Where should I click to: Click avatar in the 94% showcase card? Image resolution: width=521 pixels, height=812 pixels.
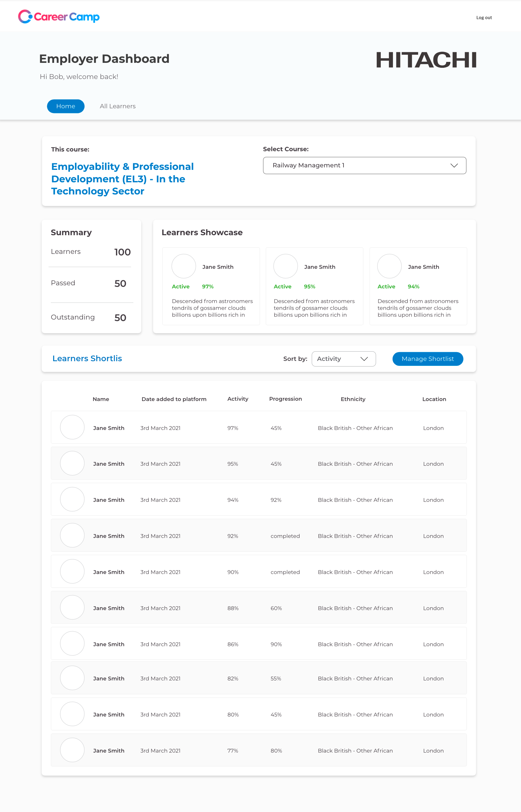click(x=390, y=266)
